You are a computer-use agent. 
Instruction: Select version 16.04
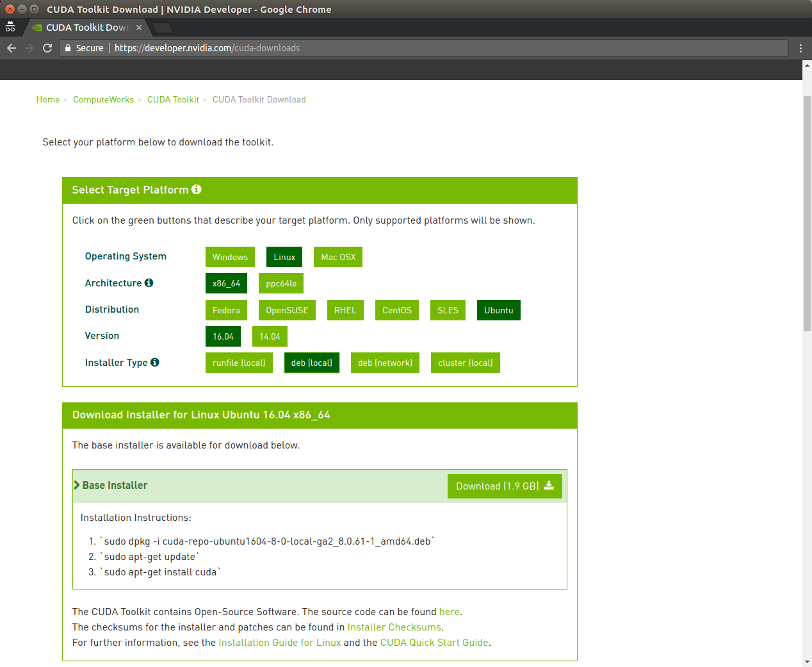click(223, 336)
